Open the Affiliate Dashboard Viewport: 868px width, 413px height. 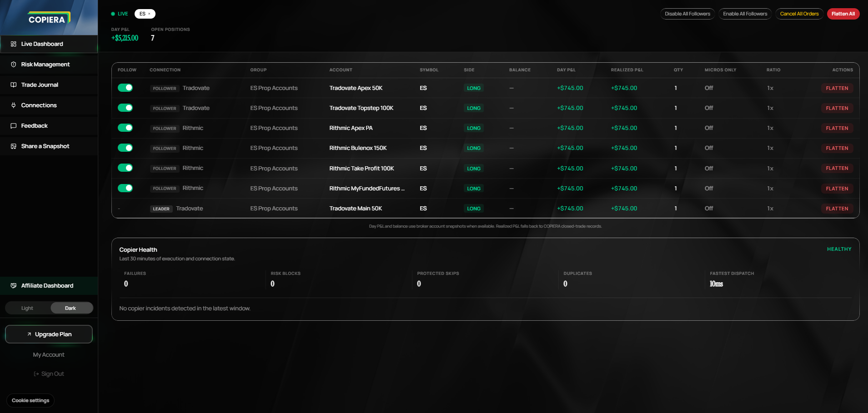(x=49, y=286)
